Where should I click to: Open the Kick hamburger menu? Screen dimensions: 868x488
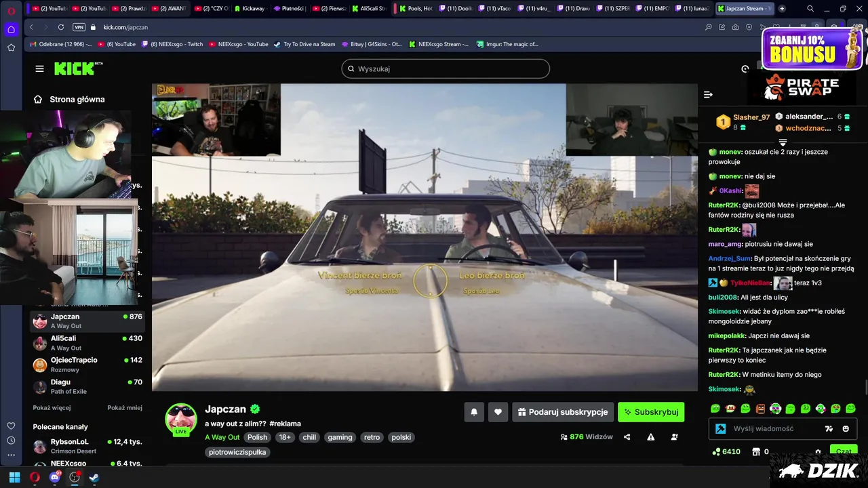point(39,68)
